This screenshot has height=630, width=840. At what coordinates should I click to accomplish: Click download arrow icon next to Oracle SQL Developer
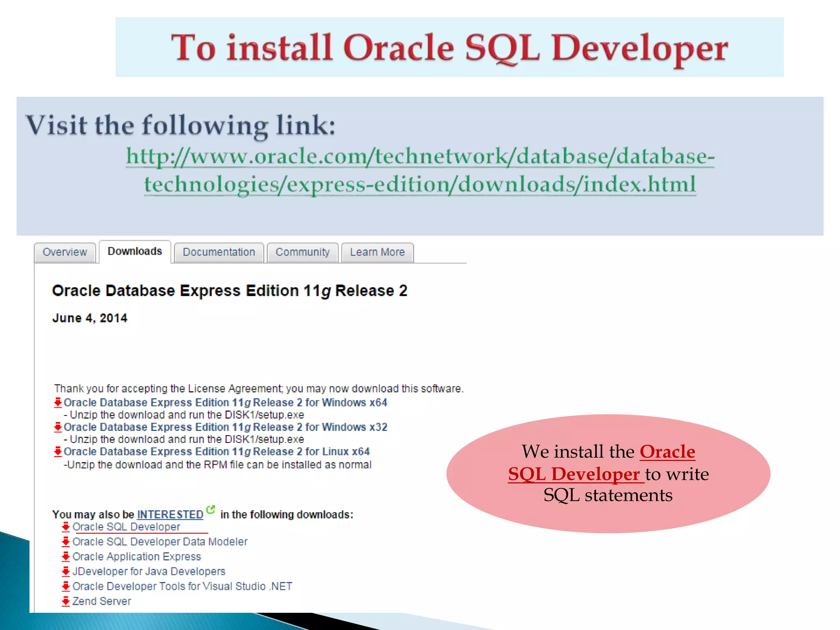66,527
